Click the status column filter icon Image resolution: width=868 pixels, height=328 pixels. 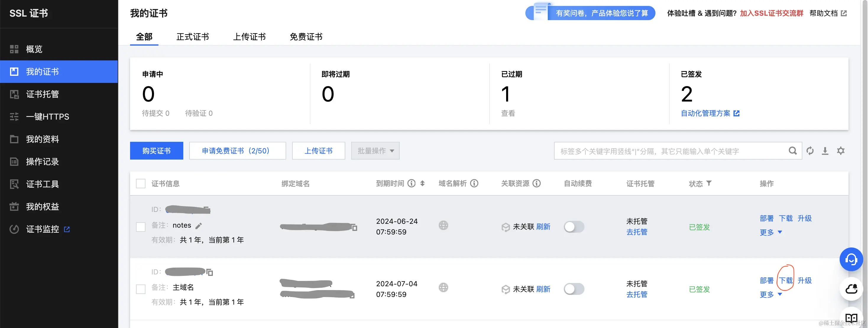click(709, 183)
